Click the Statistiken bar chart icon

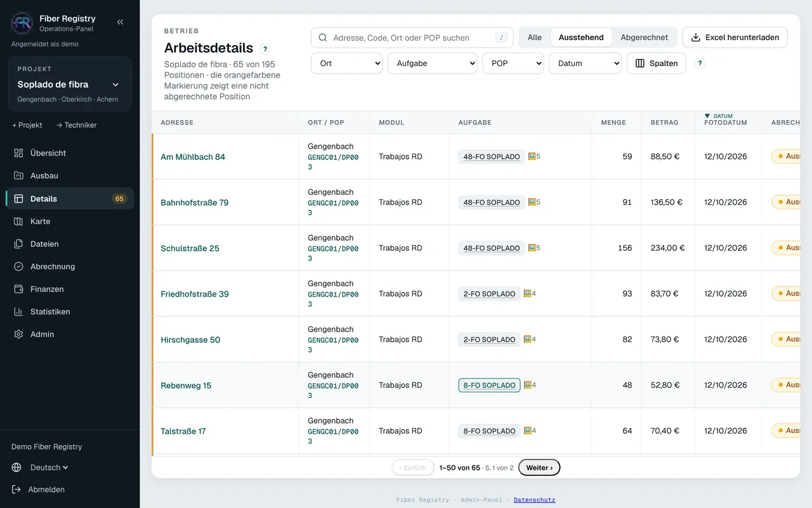click(18, 312)
